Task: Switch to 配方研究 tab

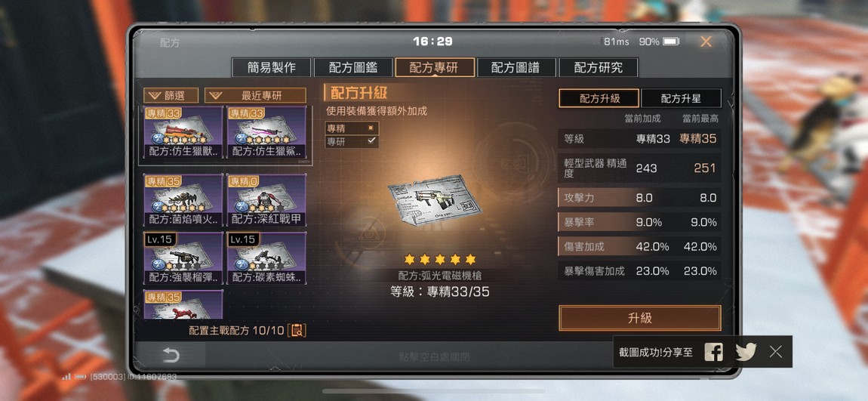Action: pos(599,67)
